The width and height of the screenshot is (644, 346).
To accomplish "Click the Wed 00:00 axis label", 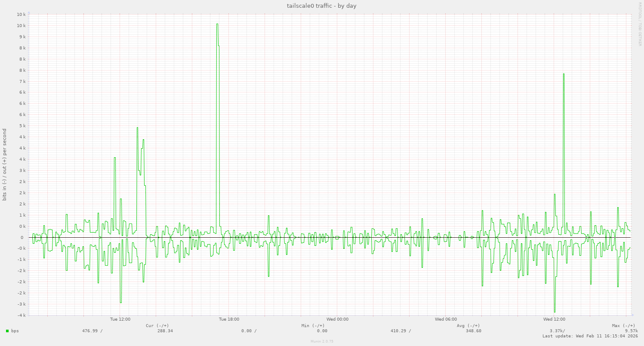I will 338,319.
